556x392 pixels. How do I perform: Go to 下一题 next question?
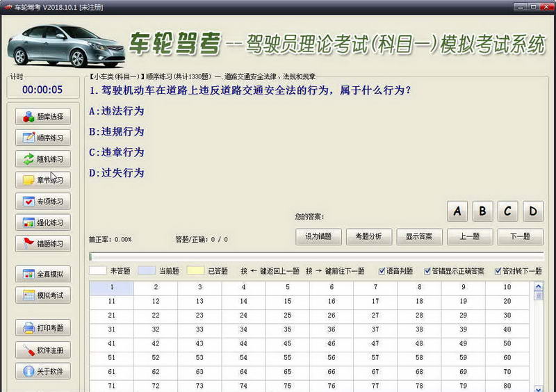coord(520,236)
